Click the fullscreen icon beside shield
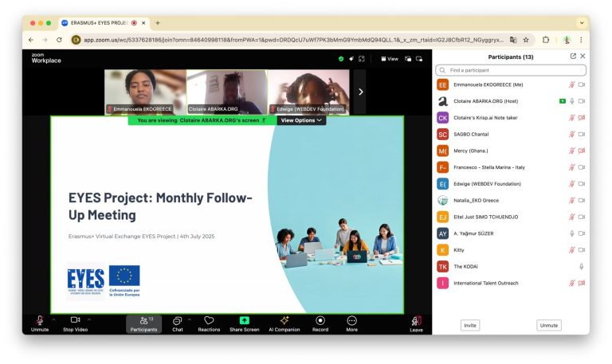The width and height of the screenshot is (612, 364). (x=362, y=58)
